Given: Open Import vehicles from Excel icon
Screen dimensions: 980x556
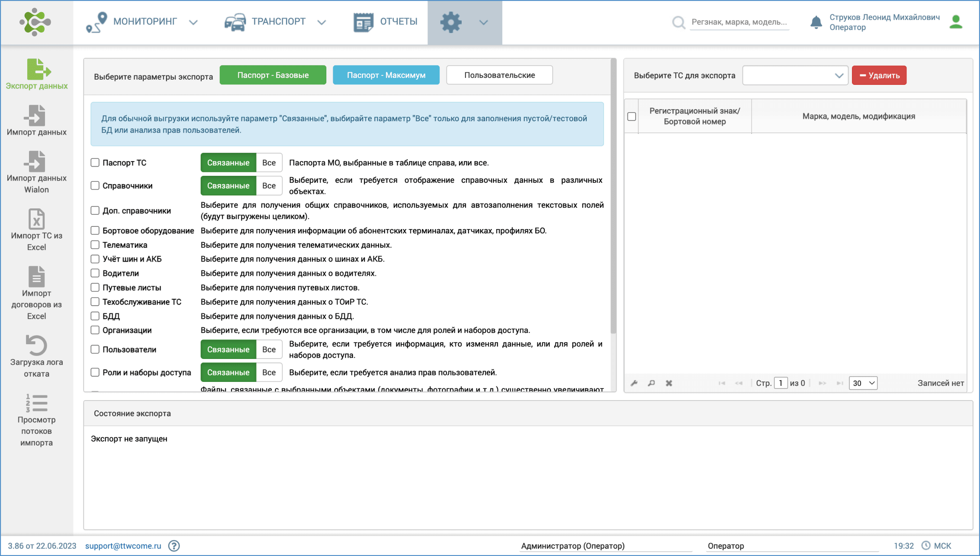Looking at the screenshot, I should coord(36,219).
